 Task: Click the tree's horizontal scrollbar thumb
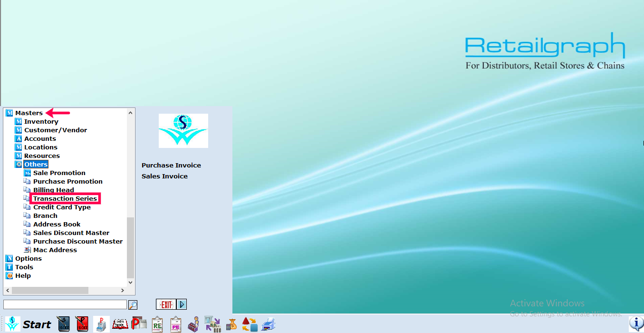tap(50, 290)
